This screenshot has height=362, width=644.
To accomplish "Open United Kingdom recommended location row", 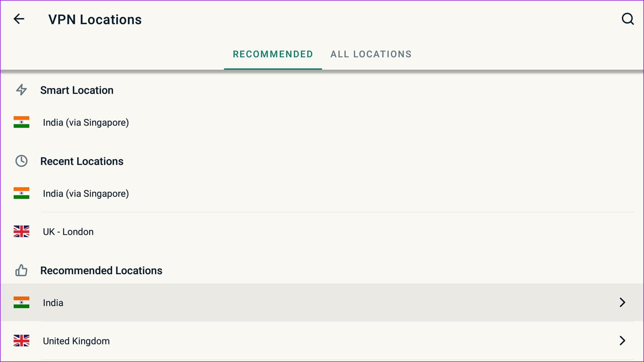I will tap(322, 341).
